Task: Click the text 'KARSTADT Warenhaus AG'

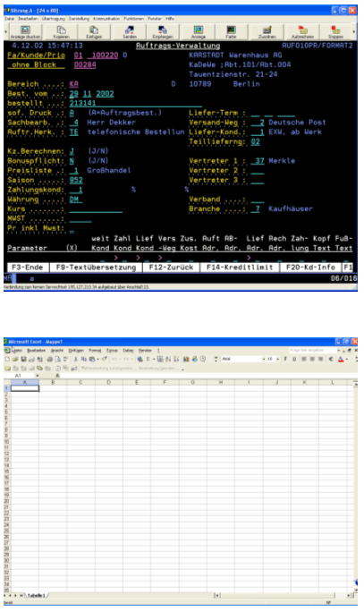Action: click(x=235, y=55)
